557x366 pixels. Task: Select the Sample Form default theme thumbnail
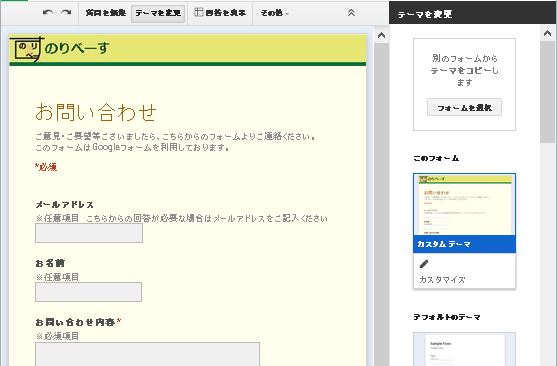coord(464,349)
